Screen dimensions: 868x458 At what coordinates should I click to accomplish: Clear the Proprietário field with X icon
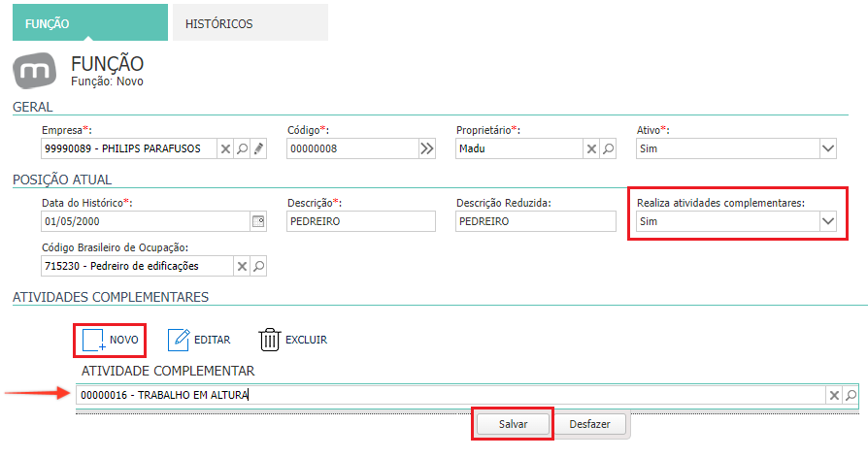[x=591, y=148]
